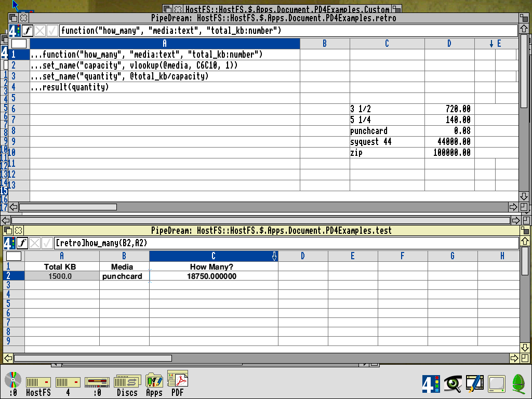Screen dimensions: 532x399
Task: Select the '1500.0' cell in test window
Action: [x=62, y=276]
